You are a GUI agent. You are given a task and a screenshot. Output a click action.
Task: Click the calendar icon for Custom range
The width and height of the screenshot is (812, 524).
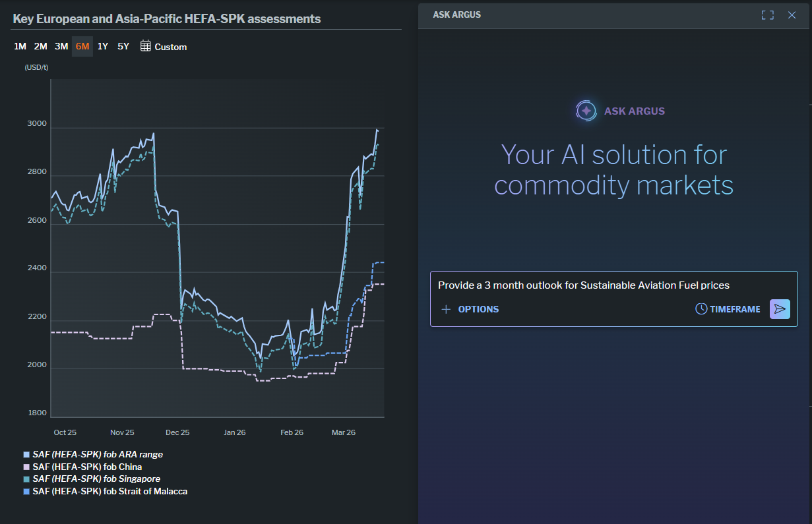(146, 46)
